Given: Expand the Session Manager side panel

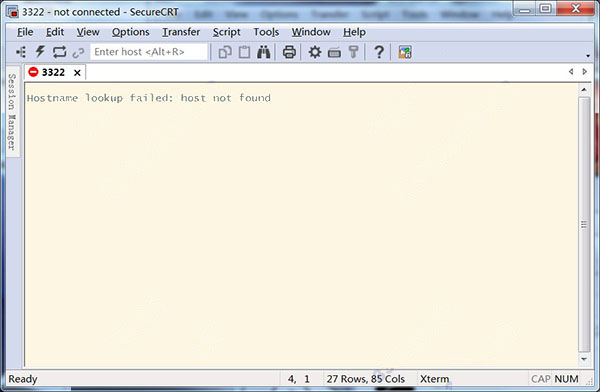Looking at the screenshot, I should 12,111.
